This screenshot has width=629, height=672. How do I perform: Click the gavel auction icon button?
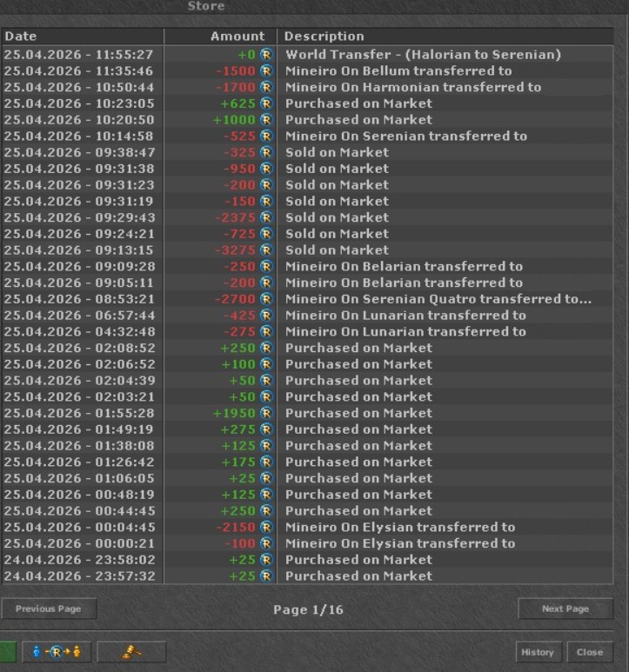pos(131,652)
